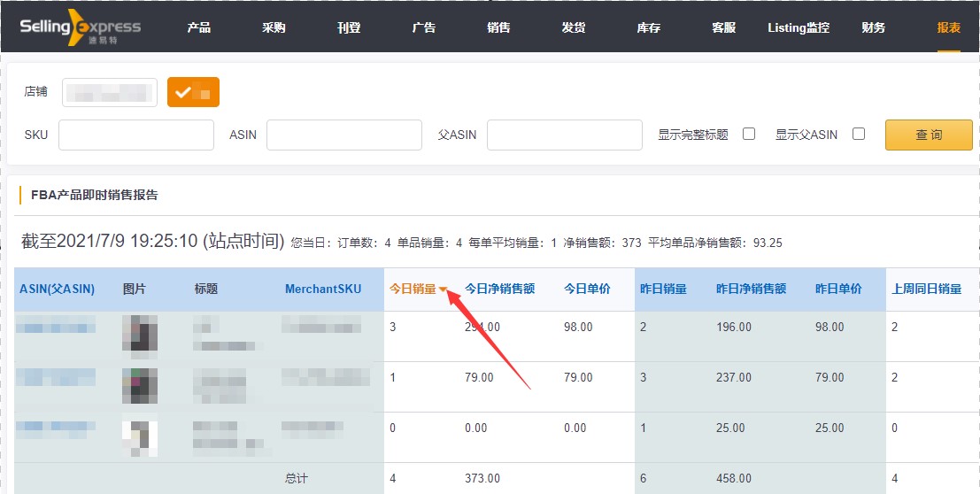
Task: Click the Selling Express logo
Action: click(81, 27)
